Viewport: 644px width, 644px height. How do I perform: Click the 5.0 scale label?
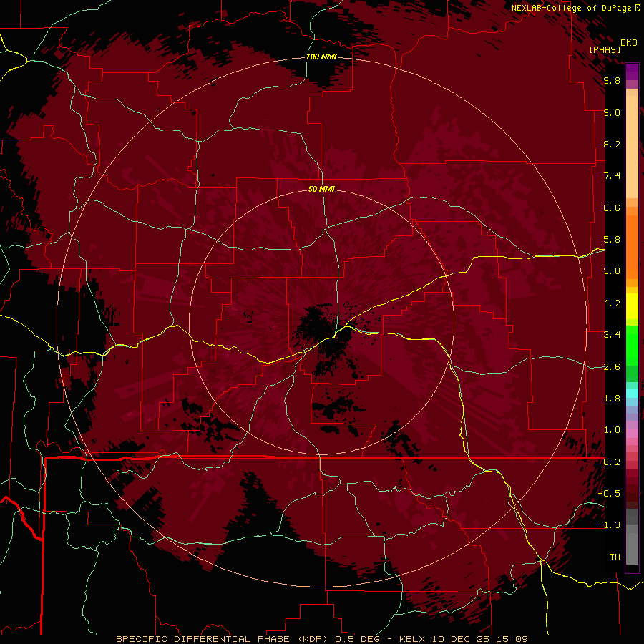[612, 271]
